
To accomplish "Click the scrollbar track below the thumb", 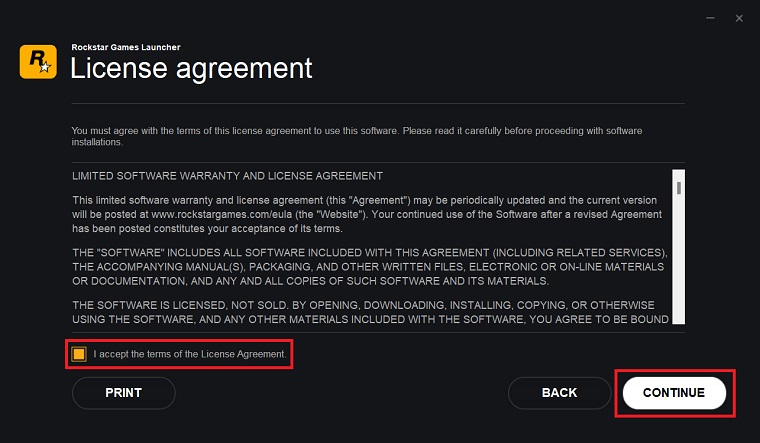I will 679,259.
